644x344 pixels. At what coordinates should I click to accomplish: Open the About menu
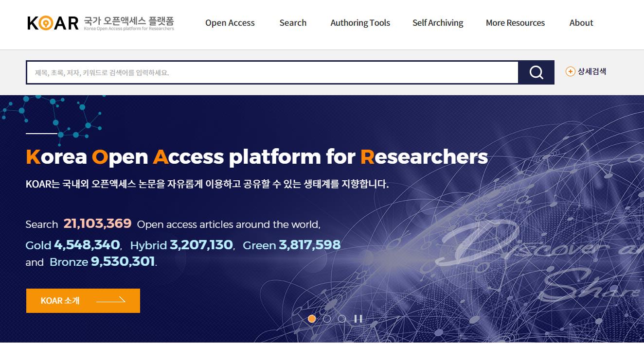click(x=581, y=23)
